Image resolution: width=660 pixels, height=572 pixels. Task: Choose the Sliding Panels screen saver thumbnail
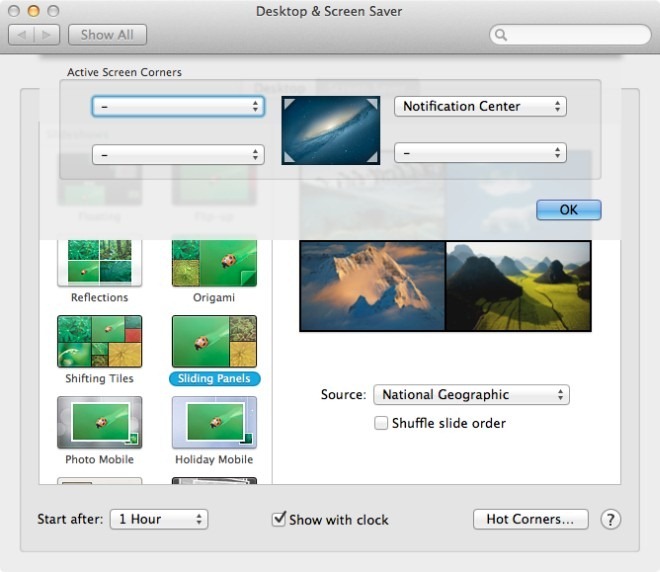(x=214, y=341)
